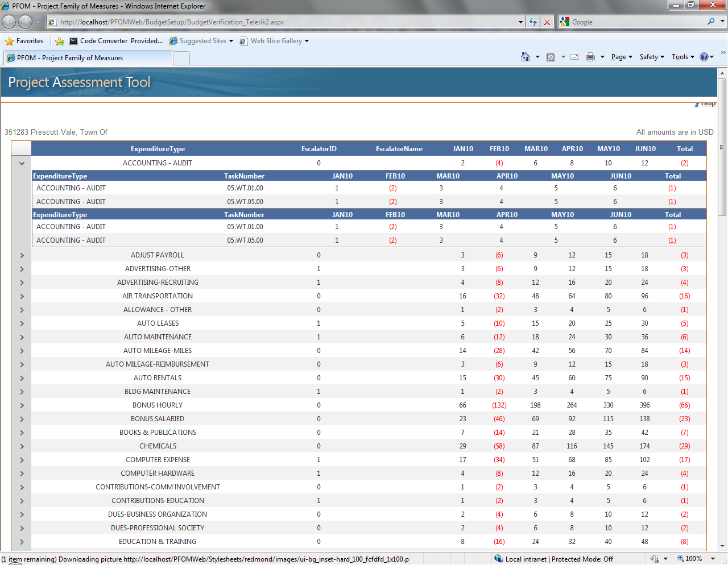Expand the ADVERTISING-OTHER row

click(22, 269)
